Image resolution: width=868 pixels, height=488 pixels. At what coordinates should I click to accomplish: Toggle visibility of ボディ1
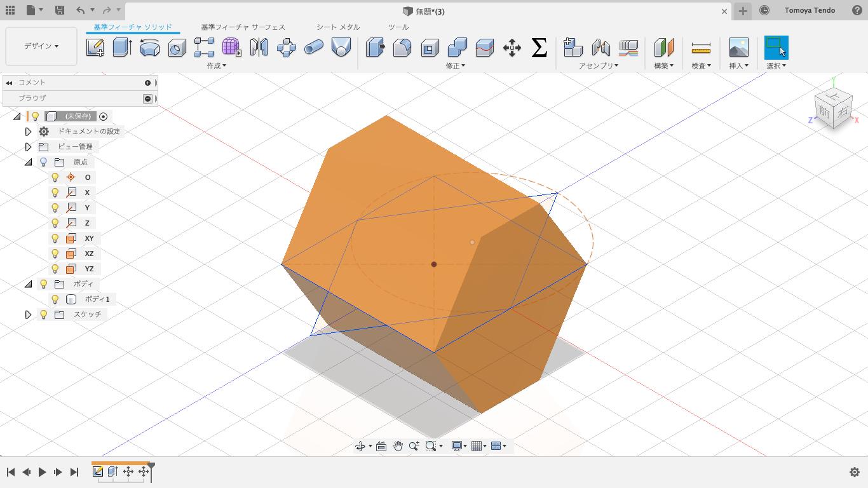[x=55, y=299]
